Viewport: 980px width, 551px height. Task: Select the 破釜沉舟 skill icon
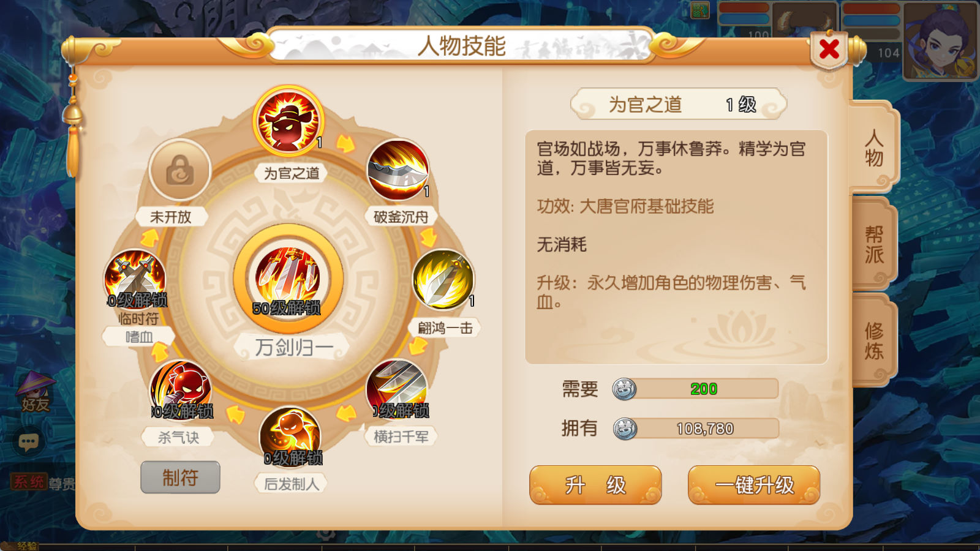coord(398,170)
